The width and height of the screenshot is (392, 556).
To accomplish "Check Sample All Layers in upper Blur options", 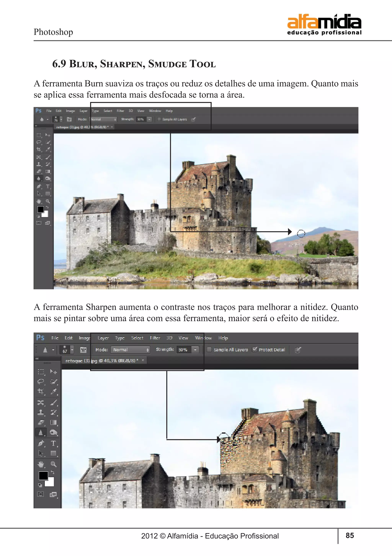I will (x=159, y=119).
